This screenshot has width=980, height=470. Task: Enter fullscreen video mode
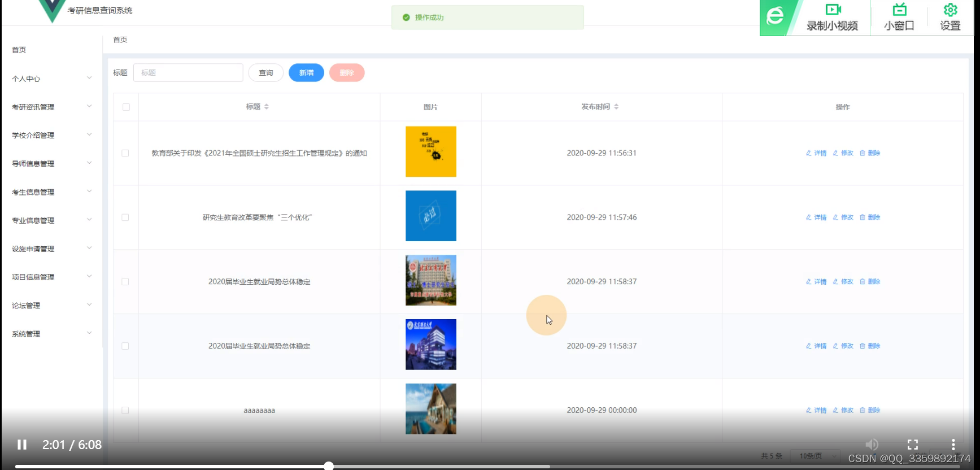(x=913, y=445)
